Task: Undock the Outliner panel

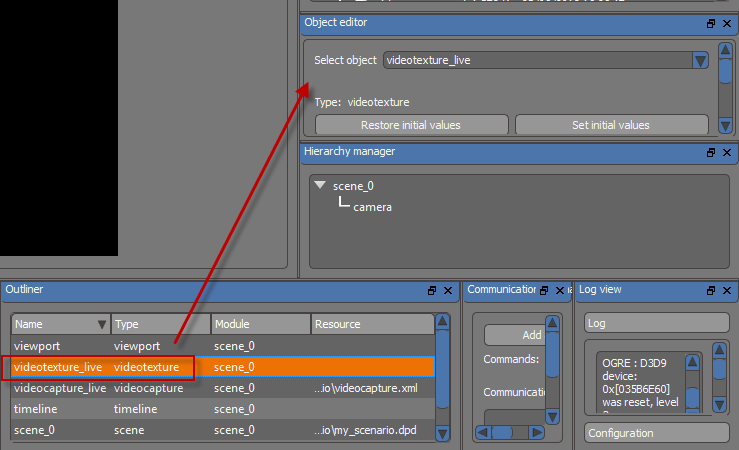Action: coord(432,291)
